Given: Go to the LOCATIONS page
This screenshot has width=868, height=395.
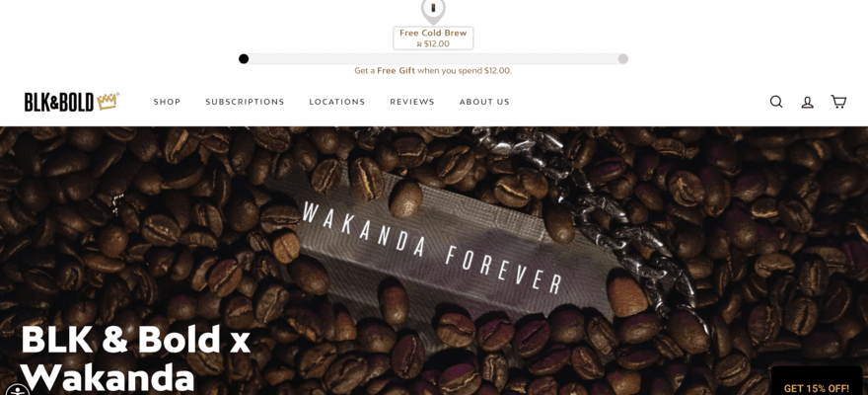Looking at the screenshot, I should pyautogui.click(x=337, y=102).
